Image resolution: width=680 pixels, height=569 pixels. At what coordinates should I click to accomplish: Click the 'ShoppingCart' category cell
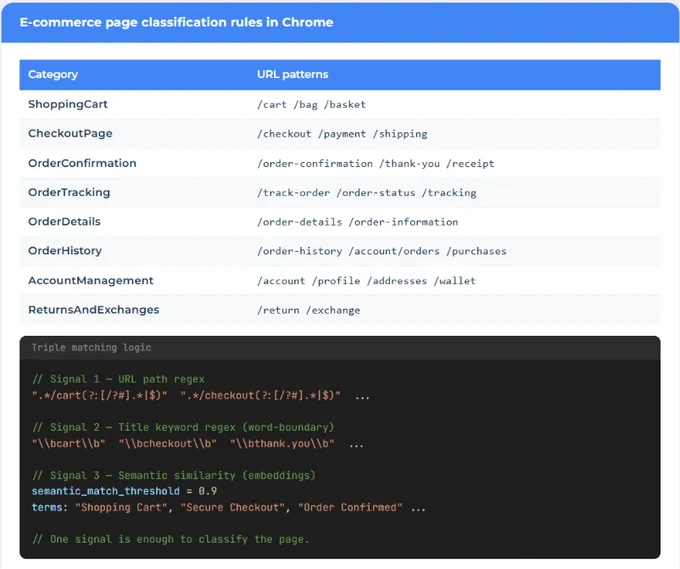[68, 104]
